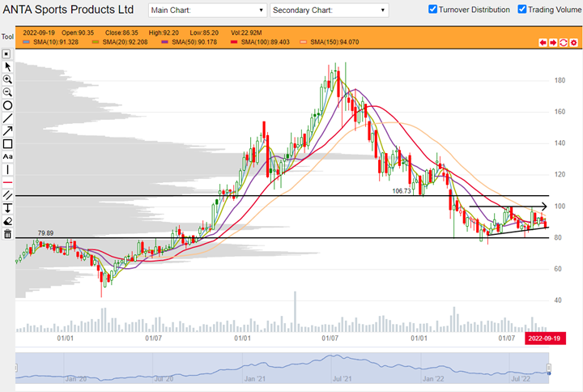
Task: Select the red horizontal line tool
Action: click(7, 182)
